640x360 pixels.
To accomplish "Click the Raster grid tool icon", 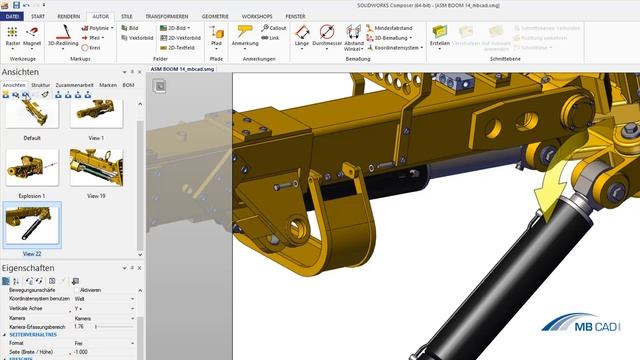I will [13, 32].
